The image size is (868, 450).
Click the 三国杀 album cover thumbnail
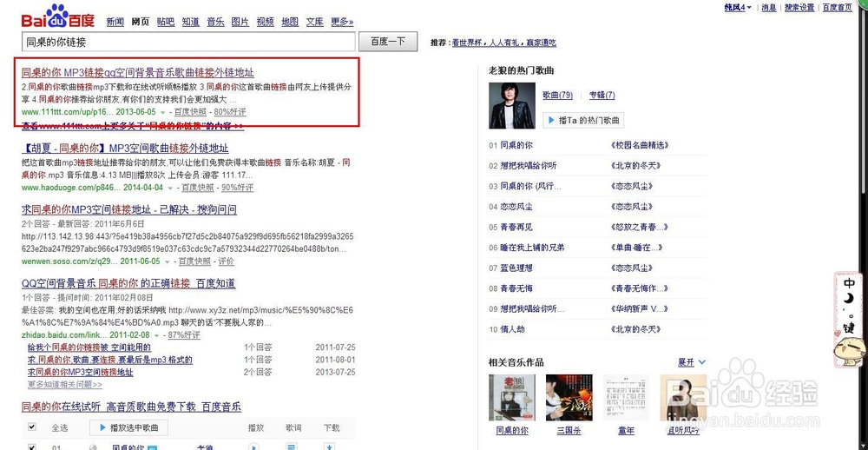click(x=569, y=398)
